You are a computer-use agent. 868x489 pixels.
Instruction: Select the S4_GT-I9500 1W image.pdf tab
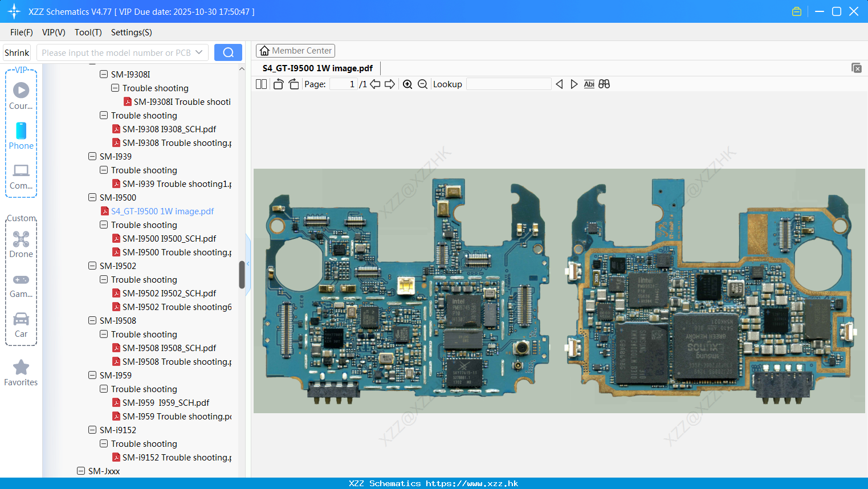[317, 68]
